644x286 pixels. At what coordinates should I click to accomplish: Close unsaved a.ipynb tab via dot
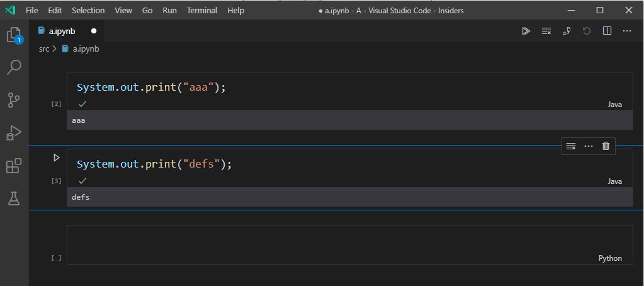94,31
